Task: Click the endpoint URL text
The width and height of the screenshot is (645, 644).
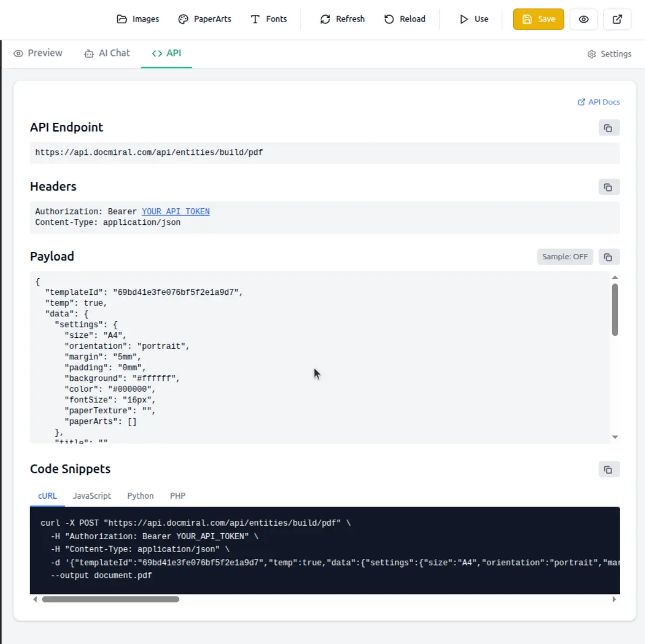Action: click(149, 152)
